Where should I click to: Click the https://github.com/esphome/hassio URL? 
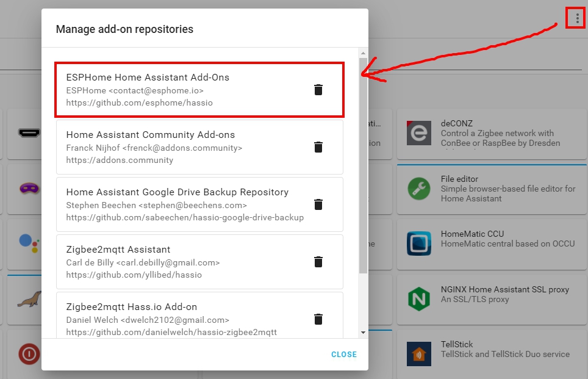coord(140,103)
